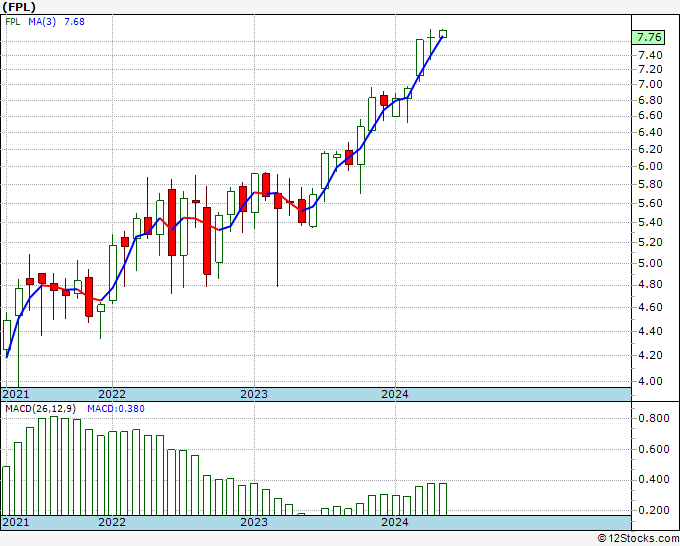Click the 0.200 MACD axis label

[x=654, y=510]
